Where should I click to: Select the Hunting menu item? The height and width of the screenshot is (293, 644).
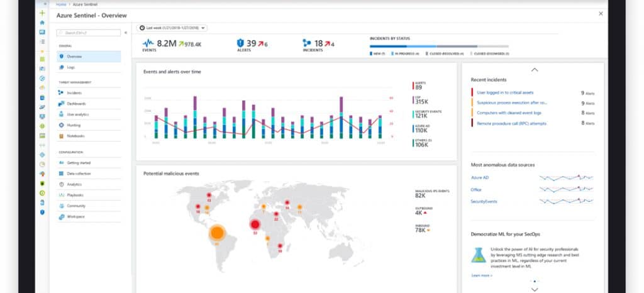pos(89,125)
